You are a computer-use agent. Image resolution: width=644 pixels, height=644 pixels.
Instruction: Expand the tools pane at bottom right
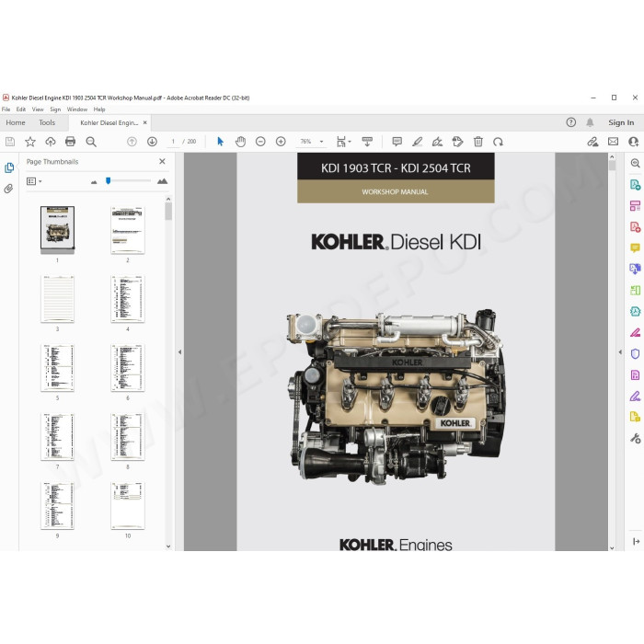coord(636,541)
